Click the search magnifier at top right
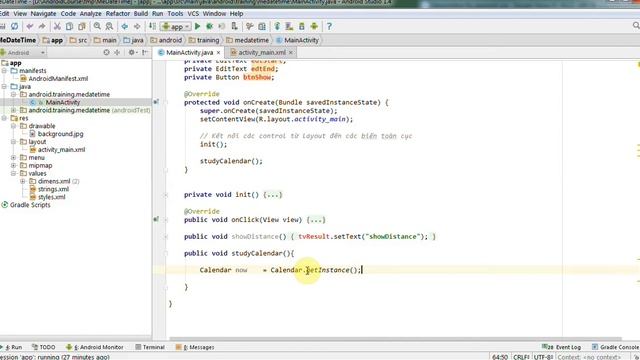 point(636,26)
